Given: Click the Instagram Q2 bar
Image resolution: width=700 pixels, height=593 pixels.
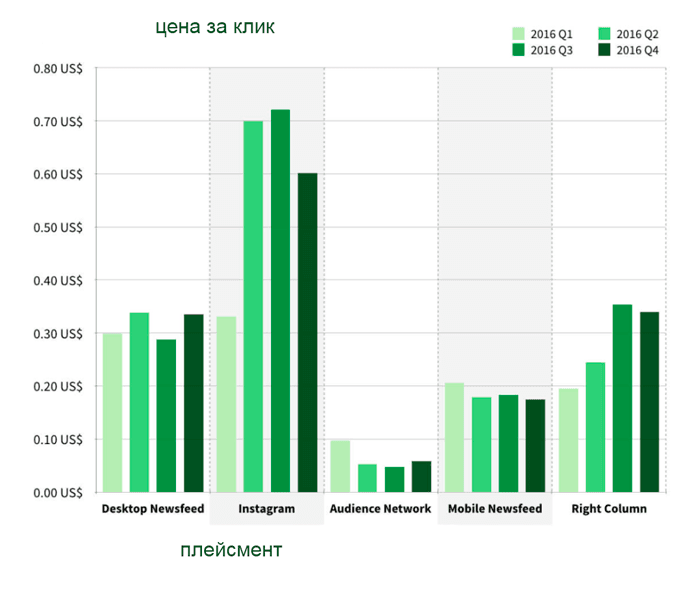Looking at the screenshot, I should click(253, 306).
